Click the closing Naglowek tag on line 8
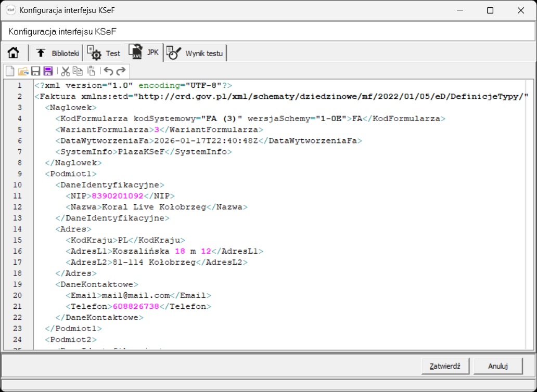Image resolution: width=537 pixels, height=392 pixels. pos(73,163)
